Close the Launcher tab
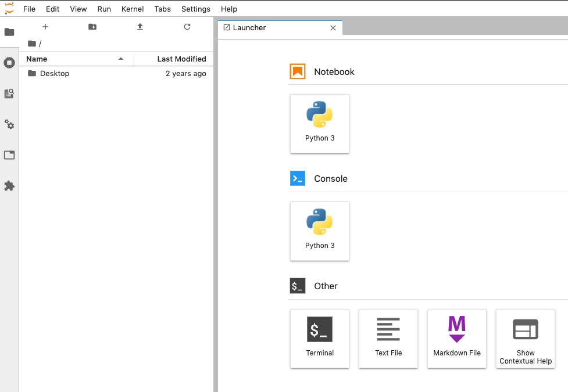Viewport: 568px width, 392px height. point(333,28)
